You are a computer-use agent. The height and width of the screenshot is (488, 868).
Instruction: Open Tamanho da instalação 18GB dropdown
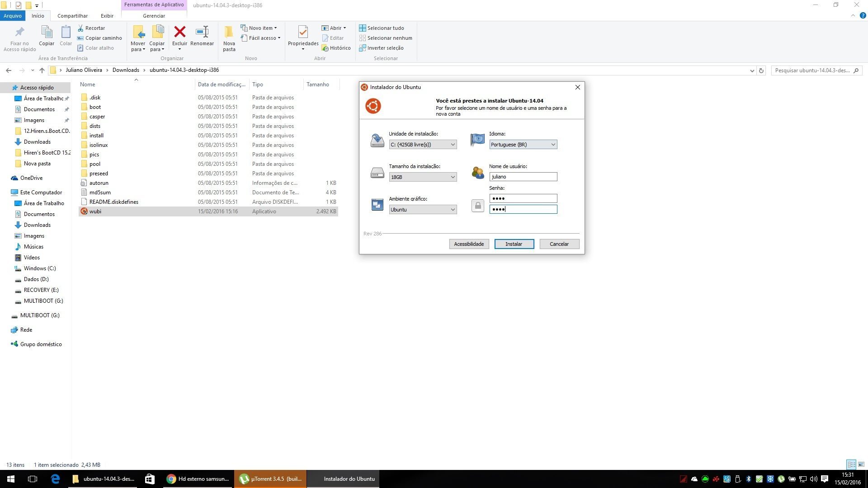pyautogui.click(x=423, y=177)
